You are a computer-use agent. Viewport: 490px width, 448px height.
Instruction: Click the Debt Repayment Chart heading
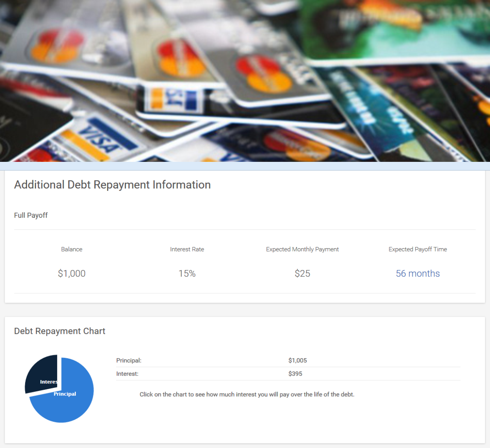point(60,331)
